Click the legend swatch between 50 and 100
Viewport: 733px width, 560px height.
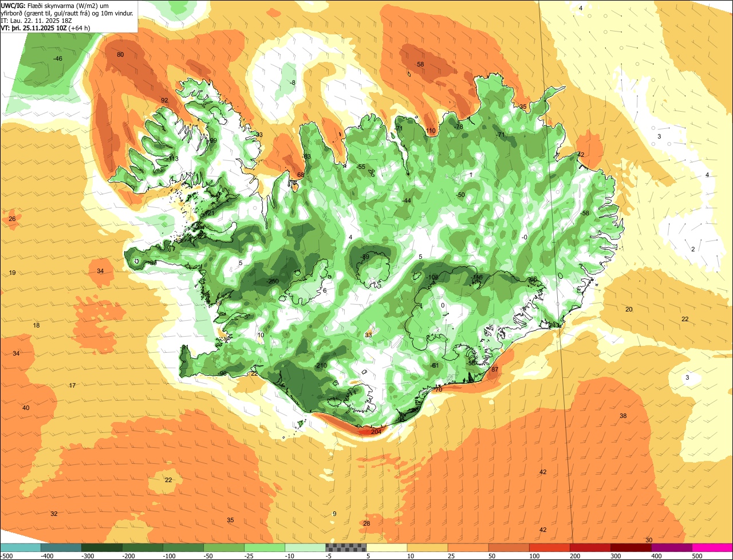pyautogui.click(x=509, y=547)
